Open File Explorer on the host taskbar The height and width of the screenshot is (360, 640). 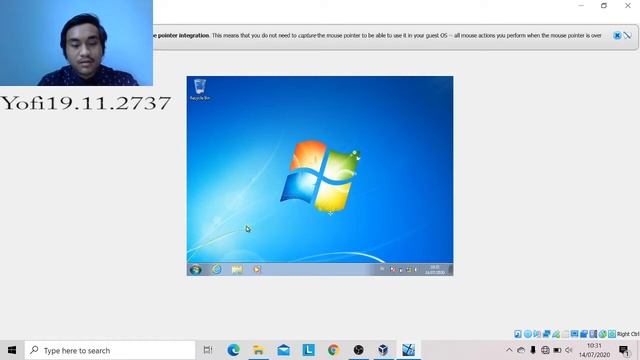(x=258, y=350)
